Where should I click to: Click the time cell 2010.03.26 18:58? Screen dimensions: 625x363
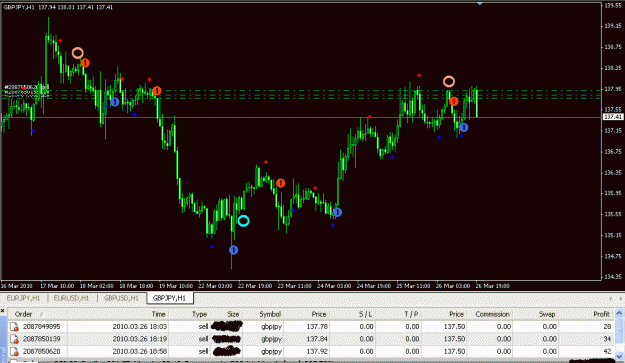140,351
